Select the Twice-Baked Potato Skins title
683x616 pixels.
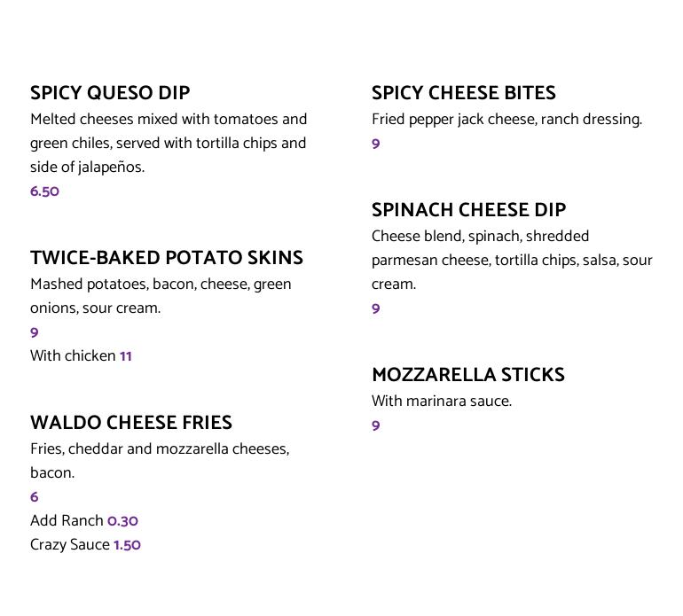pos(167,258)
